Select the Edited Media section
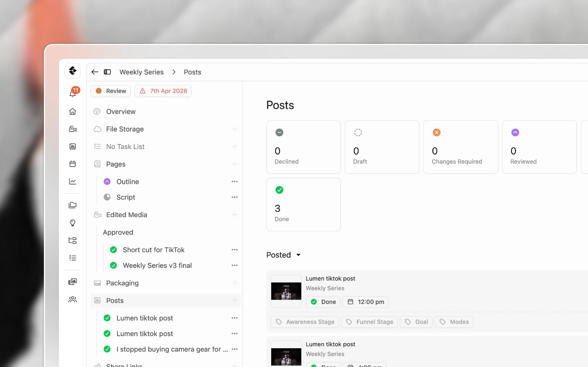Screen dimensions: 588x367 (127, 215)
